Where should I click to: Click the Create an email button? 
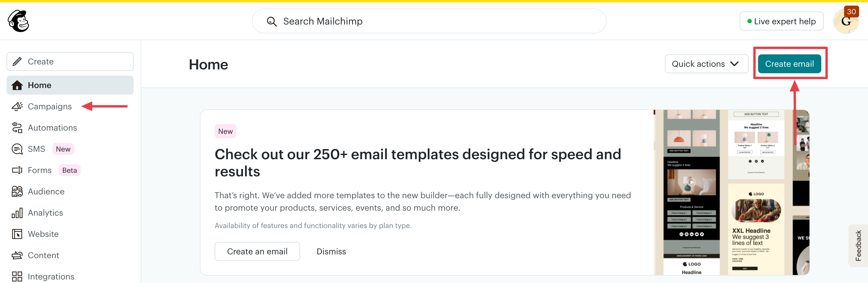[257, 251]
